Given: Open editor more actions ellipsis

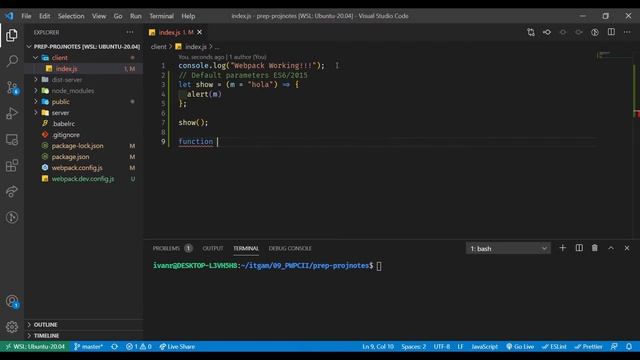Looking at the screenshot, I should [627, 32].
